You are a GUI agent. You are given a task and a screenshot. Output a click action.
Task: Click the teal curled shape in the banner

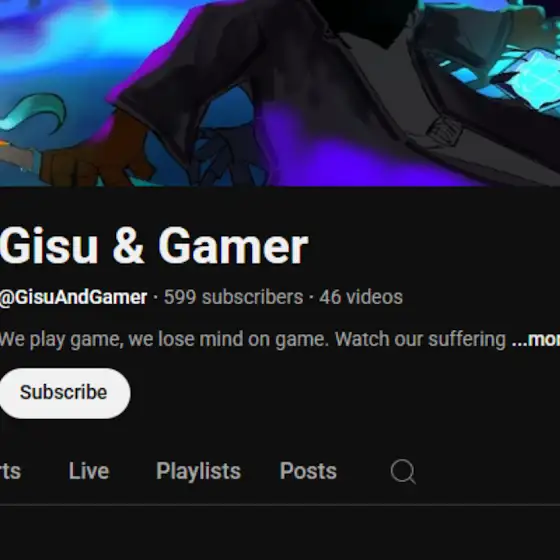(x=34, y=111)
